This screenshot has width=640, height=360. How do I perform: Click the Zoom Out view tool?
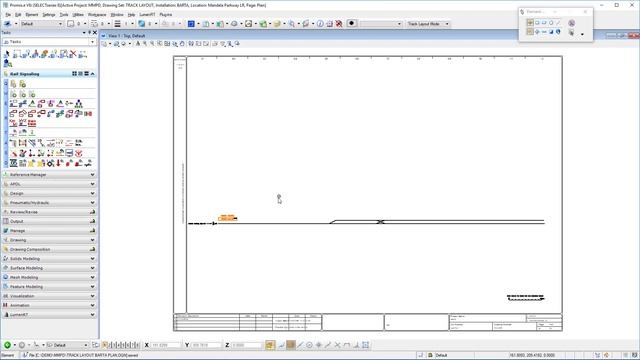pos(152,44)
